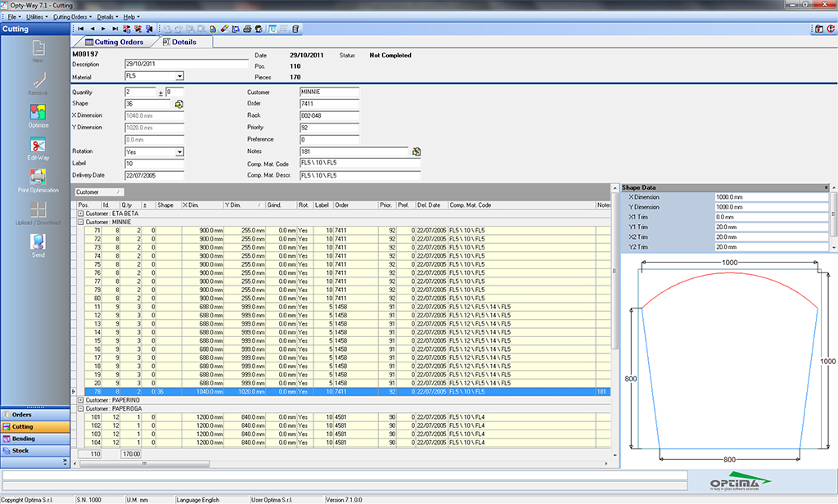838x504 pixels.
Task: Click the Customer grouping header button
Action: click(99, 192)
